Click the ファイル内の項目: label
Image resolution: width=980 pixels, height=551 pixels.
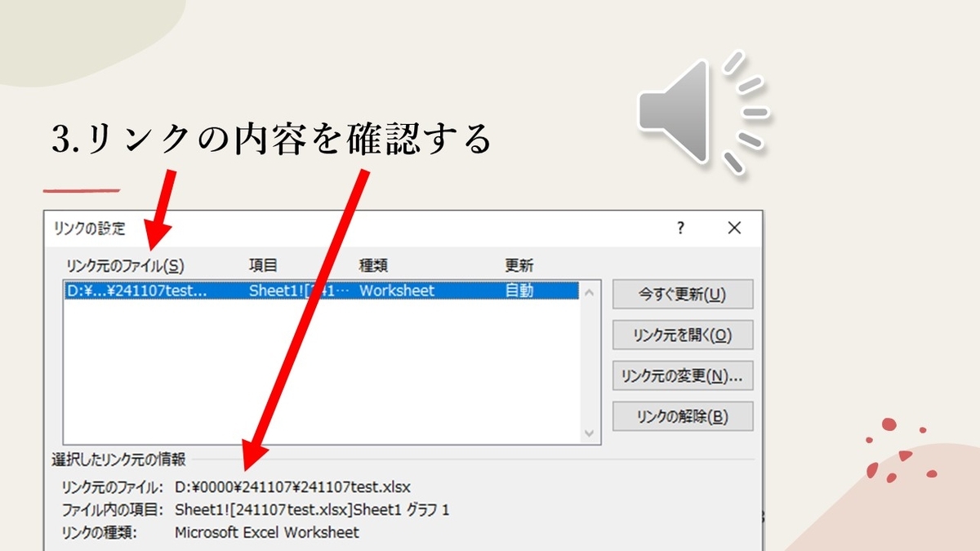pos(114,510)
